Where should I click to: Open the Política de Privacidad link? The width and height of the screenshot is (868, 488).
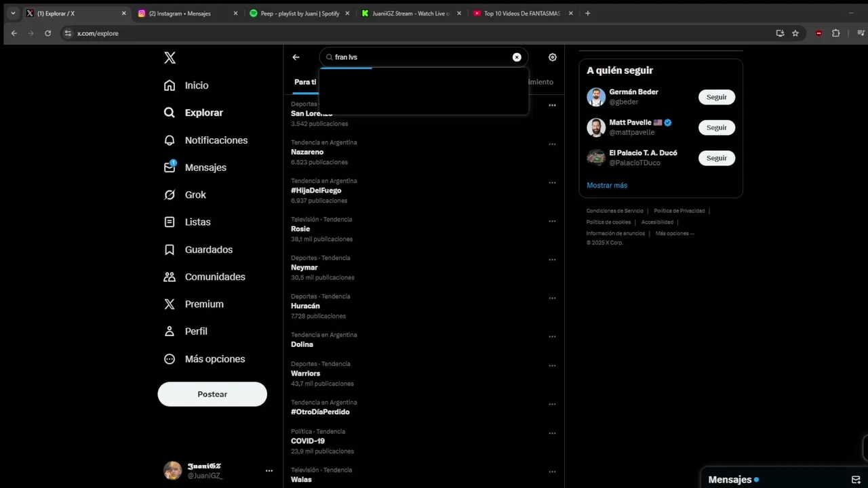(679, 211)
